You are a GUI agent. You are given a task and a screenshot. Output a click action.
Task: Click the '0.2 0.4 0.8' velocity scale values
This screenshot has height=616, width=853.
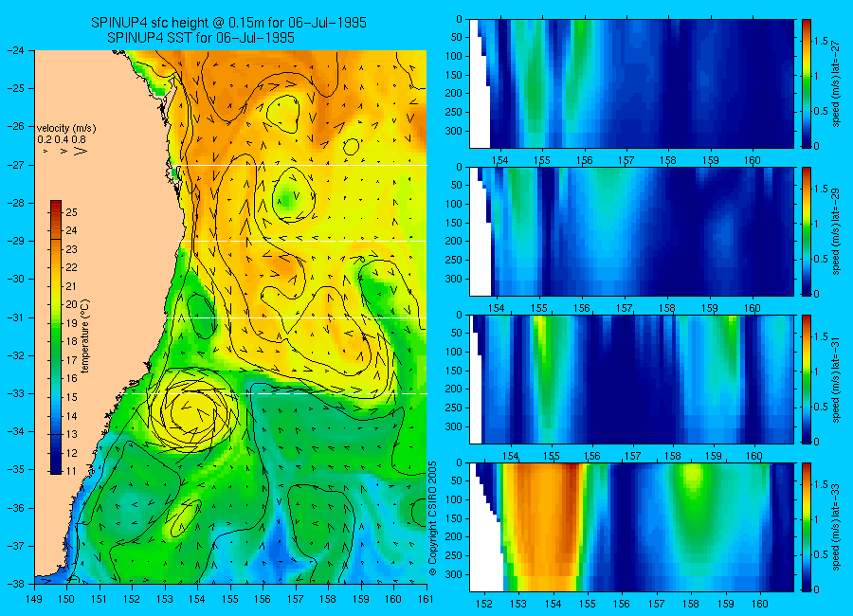click(x=62, y=139)
